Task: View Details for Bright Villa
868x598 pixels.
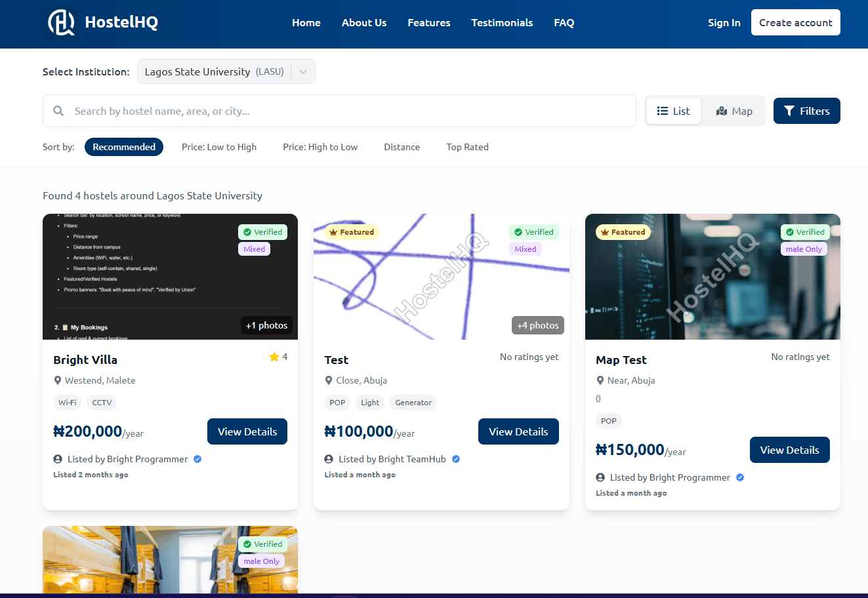Action: (x=247, y=431)
